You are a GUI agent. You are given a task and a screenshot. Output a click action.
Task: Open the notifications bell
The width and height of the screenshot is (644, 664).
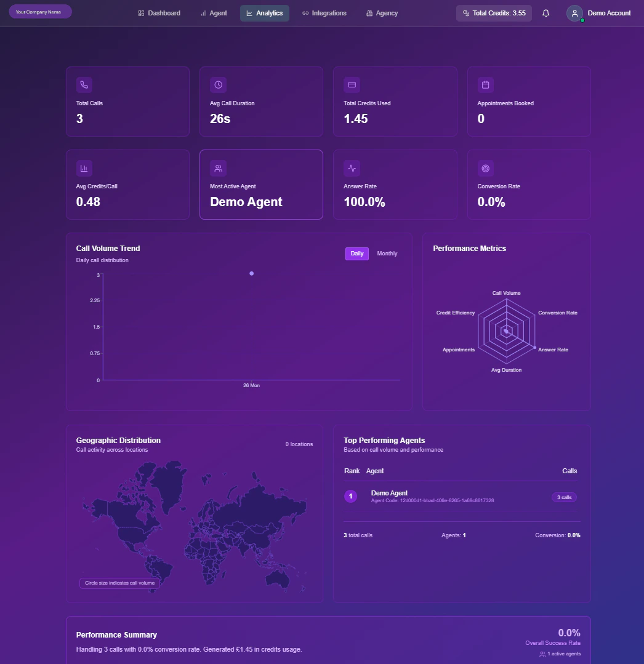(545, 13)
